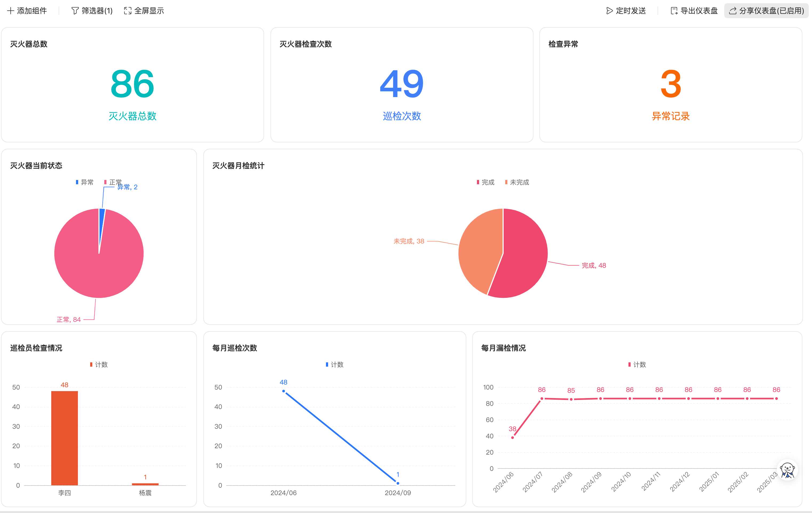Click the 49 巡检次数 metric card

pyautogui.click(x=401, y=84)
